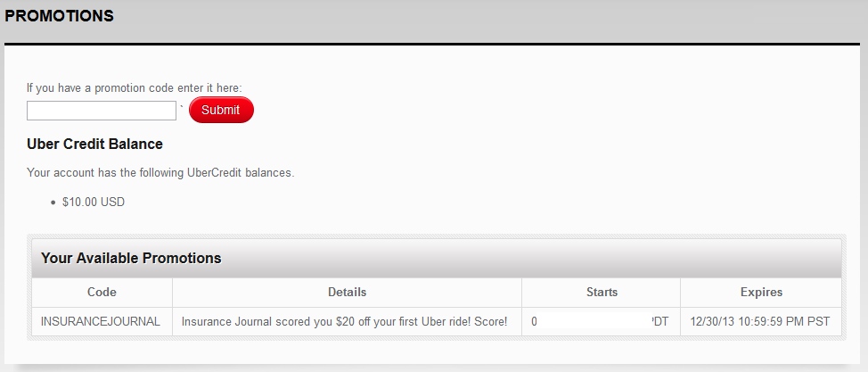
Task: Select the 12/30/13 expiration date cell
Action: click(761, 321)
